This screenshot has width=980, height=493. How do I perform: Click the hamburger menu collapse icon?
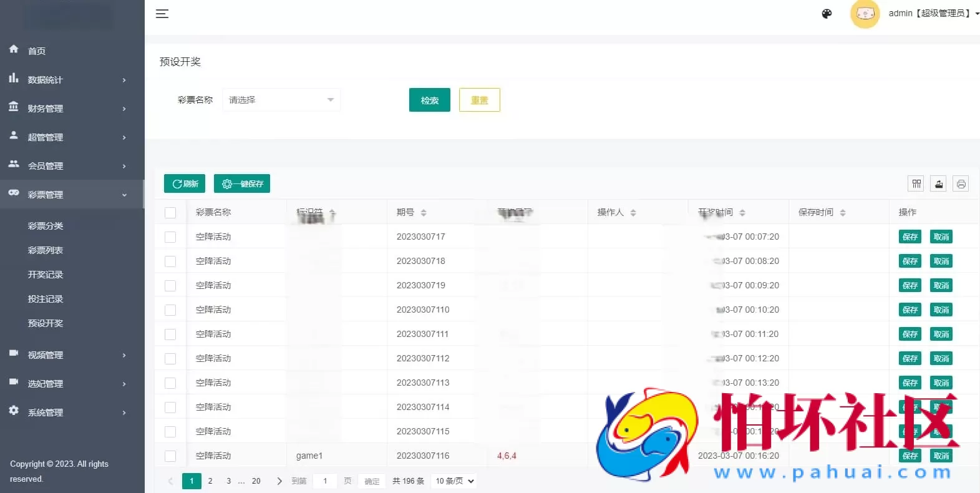click(162, 14)
